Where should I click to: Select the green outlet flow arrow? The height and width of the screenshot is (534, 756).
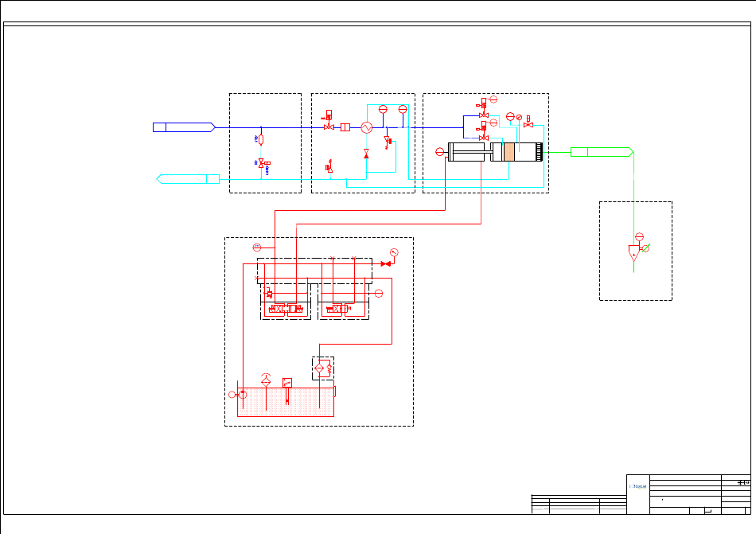click(602, 152)
